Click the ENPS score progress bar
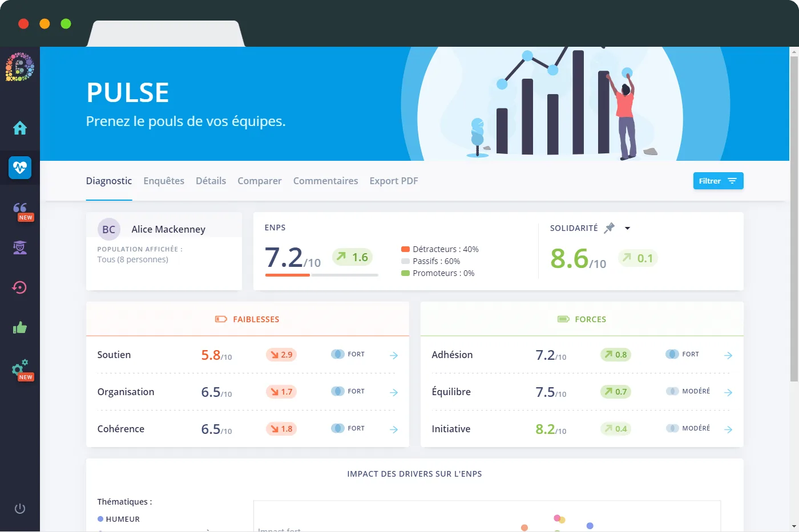The height and width of the screenshot is (532, 799). (x=322, y=275)
